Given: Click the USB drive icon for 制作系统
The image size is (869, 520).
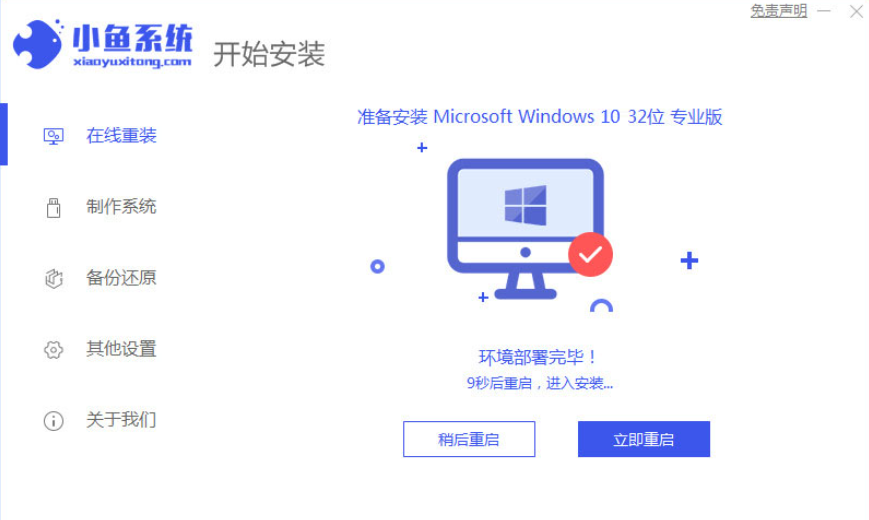Looking at the screenshot, I should point(54,208).
